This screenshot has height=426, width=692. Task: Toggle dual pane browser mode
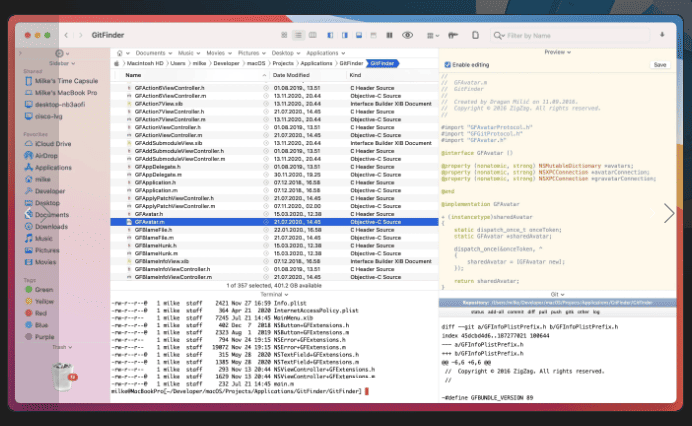[389, 35]
